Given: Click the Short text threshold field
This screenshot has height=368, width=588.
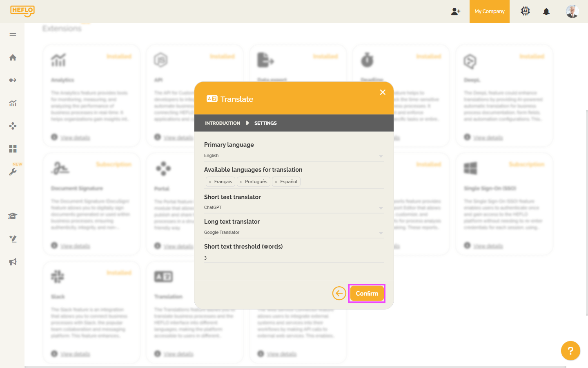Looking at the screenshot, I should (294, 258).
